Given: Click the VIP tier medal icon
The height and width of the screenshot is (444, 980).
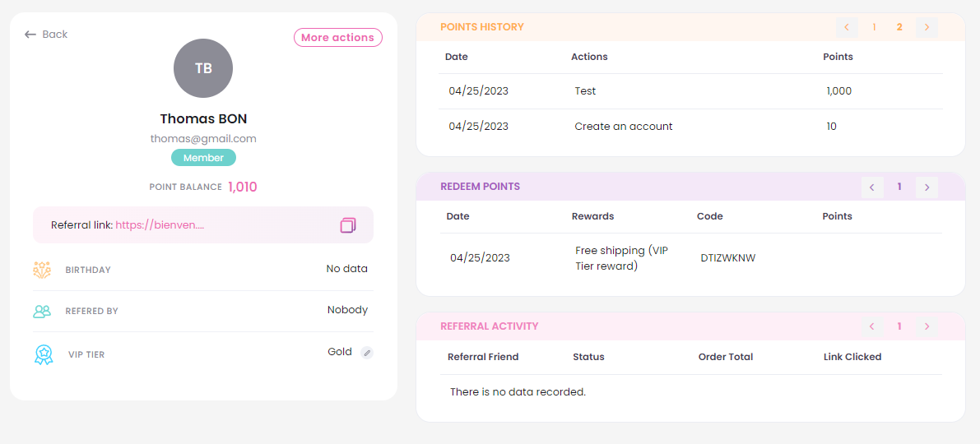Looking at the screenshot, I should click(x=43, y=354).
